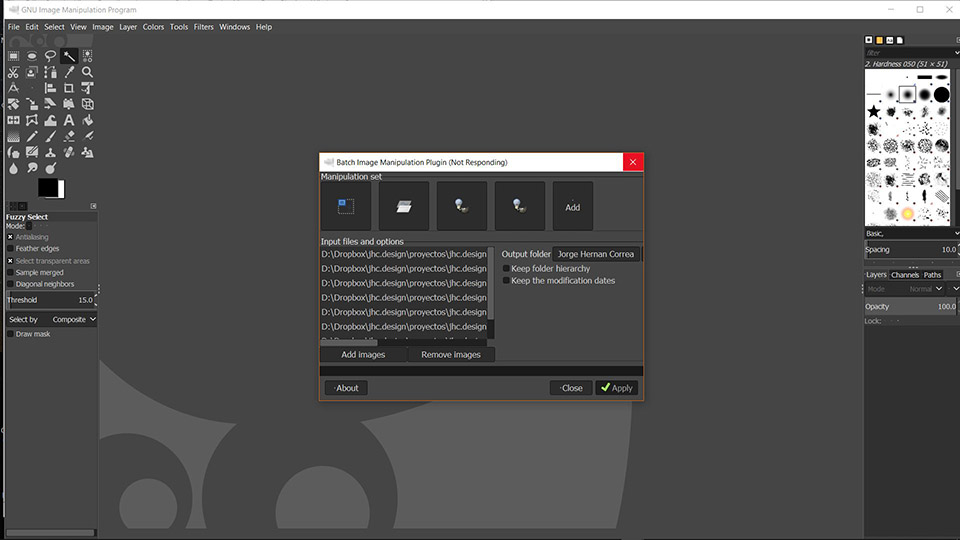Toggle Select transparent areas checkbox
The height and width of the screenshot is (540, 960).
[x=10, y=261]
